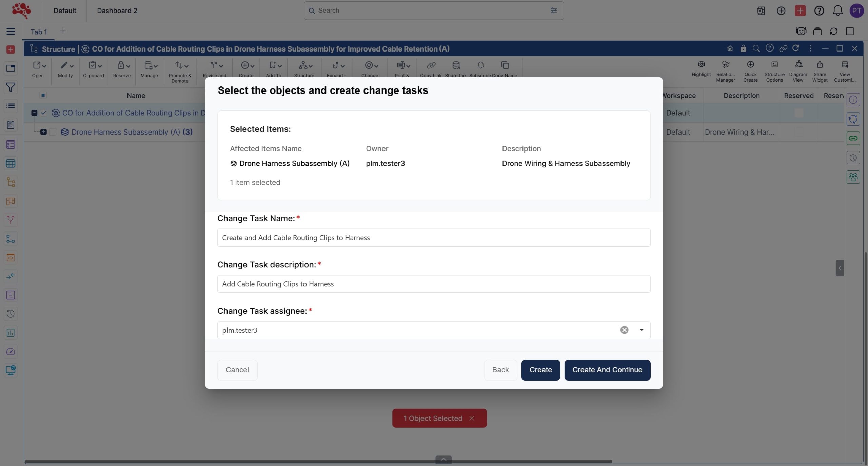Switch to the Dashboard 2 tab
Image resolution: width=868 pixels, height=466 pixels.
coord(117,11)
